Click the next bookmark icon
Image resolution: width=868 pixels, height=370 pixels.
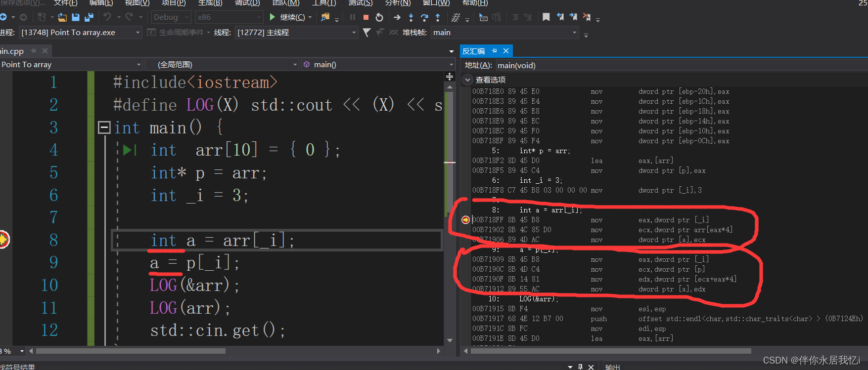573,17
